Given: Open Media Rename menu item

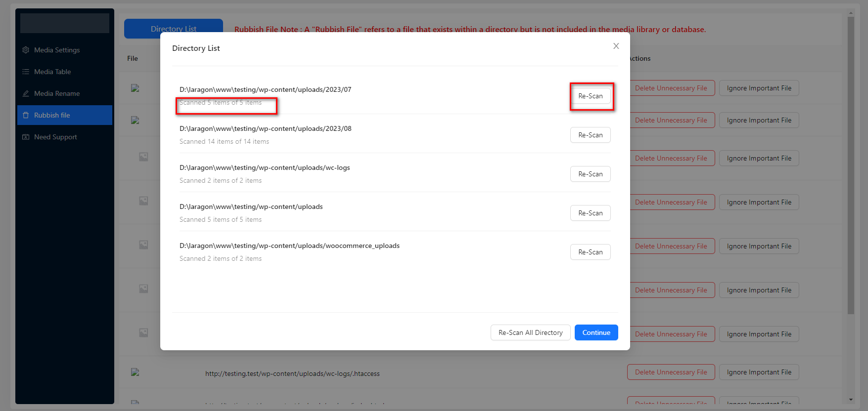Looking at the screenshot, I should (65, 93).
